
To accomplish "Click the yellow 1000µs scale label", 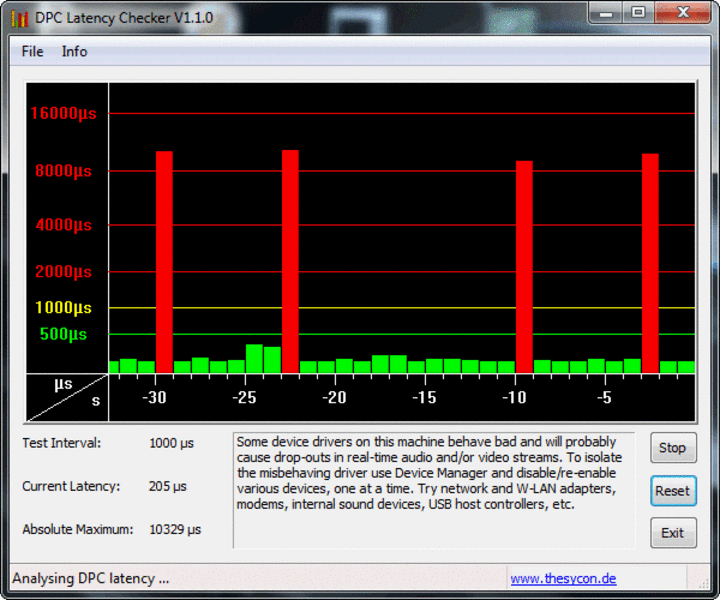I will (x=63, y=307).
